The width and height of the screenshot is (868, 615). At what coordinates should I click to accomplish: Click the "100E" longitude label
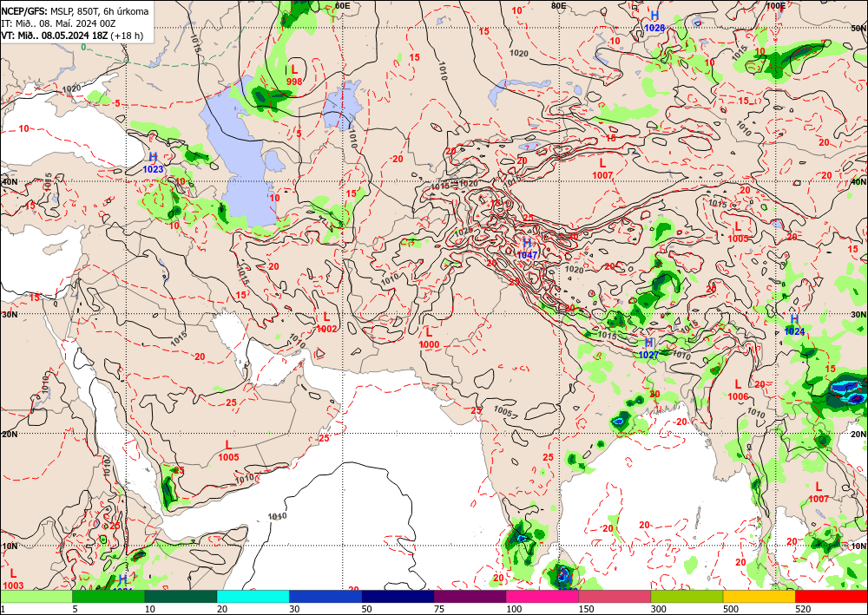pos(775,5)
